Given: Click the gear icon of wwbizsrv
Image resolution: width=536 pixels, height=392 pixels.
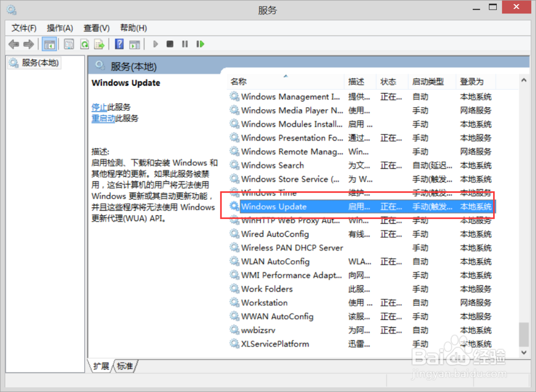Looking at the screenshot, I should pyautogui.click(x=235, y=330).
